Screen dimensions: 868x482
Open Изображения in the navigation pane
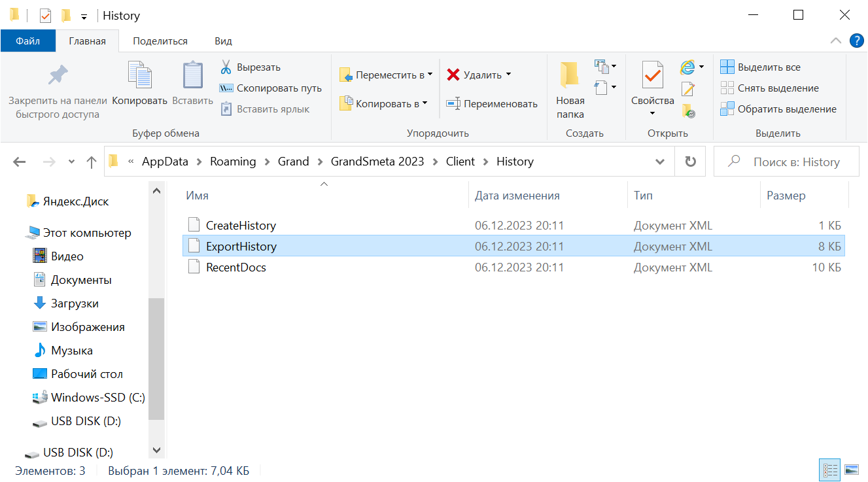click(x=79, y=327)
